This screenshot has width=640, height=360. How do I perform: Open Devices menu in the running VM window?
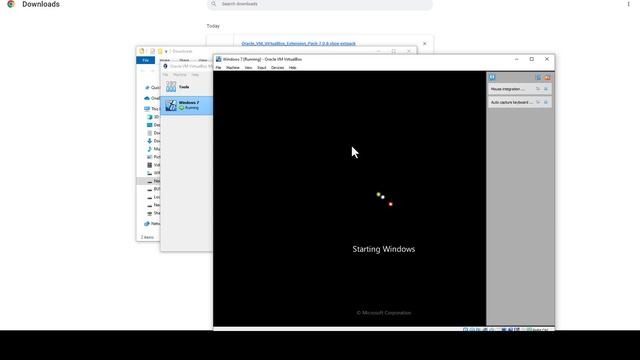click(278, 68)
